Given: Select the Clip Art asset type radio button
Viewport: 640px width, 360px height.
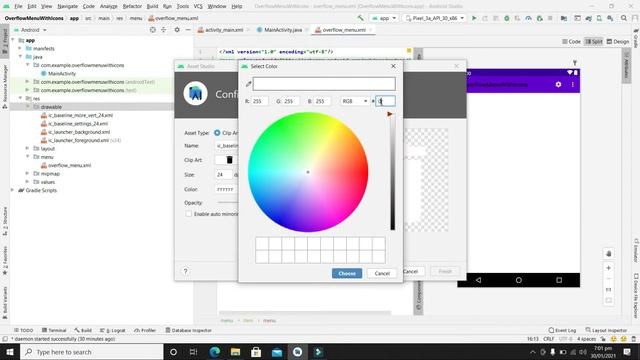Looking at the screenshot, I should pos(217,133).
